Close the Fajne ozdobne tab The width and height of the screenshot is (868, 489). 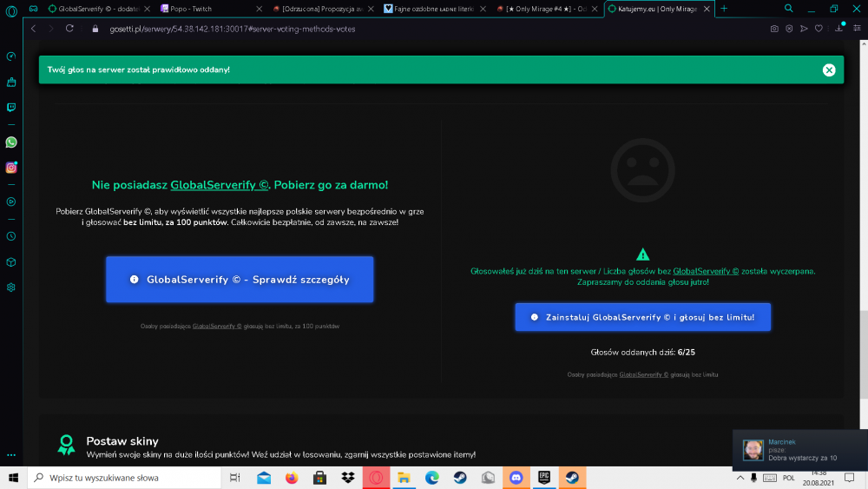[483, 9]
